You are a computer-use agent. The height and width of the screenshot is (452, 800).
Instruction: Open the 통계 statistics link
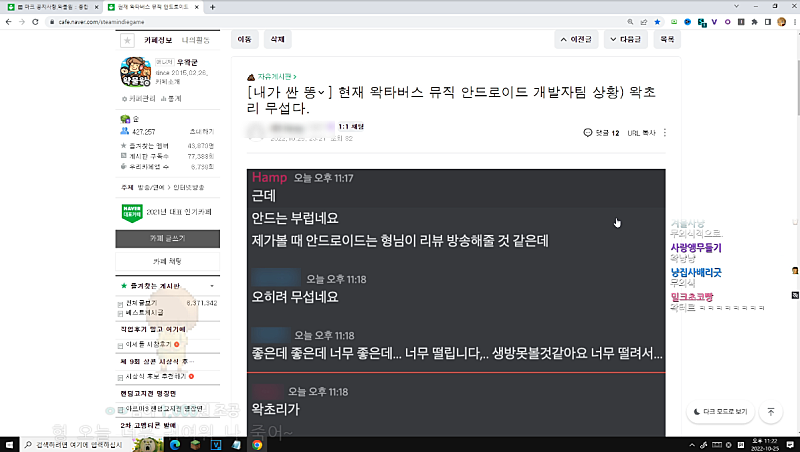coord(171,98)
